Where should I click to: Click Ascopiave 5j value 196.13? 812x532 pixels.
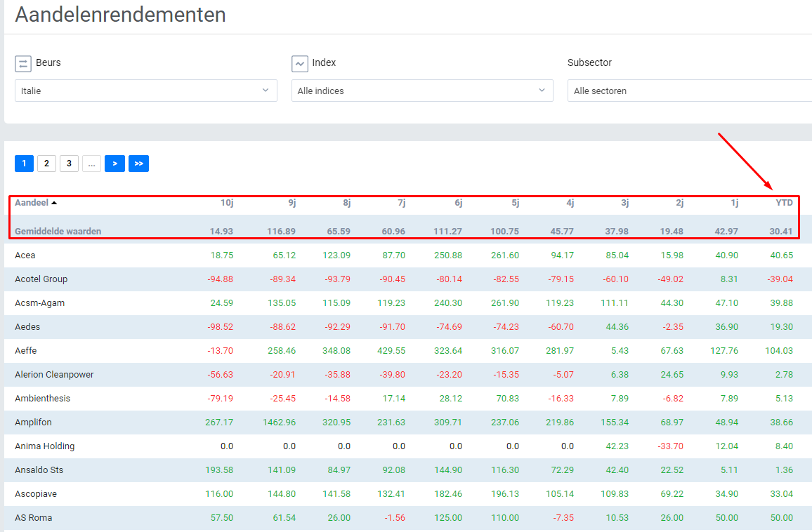pyautogui.click(x=505, y=493)
